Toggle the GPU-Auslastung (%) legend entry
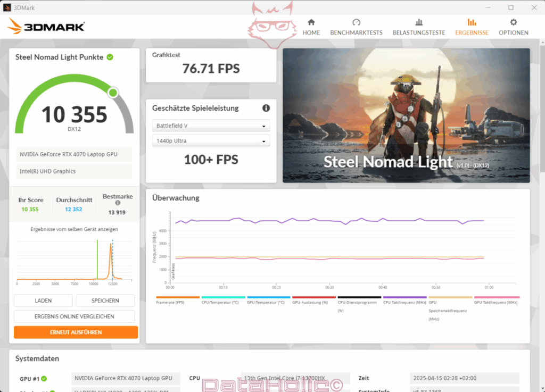545x392 pixels. tap(314, 300)
